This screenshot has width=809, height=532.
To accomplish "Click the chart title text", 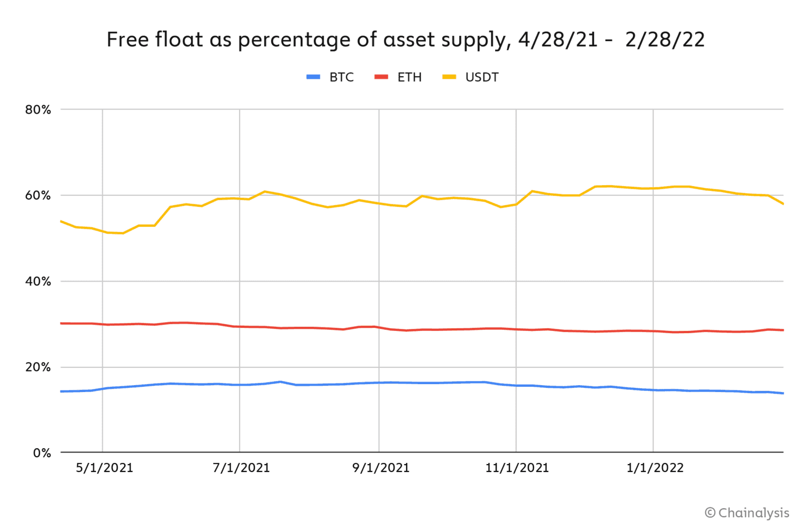I will click(405, 40).
